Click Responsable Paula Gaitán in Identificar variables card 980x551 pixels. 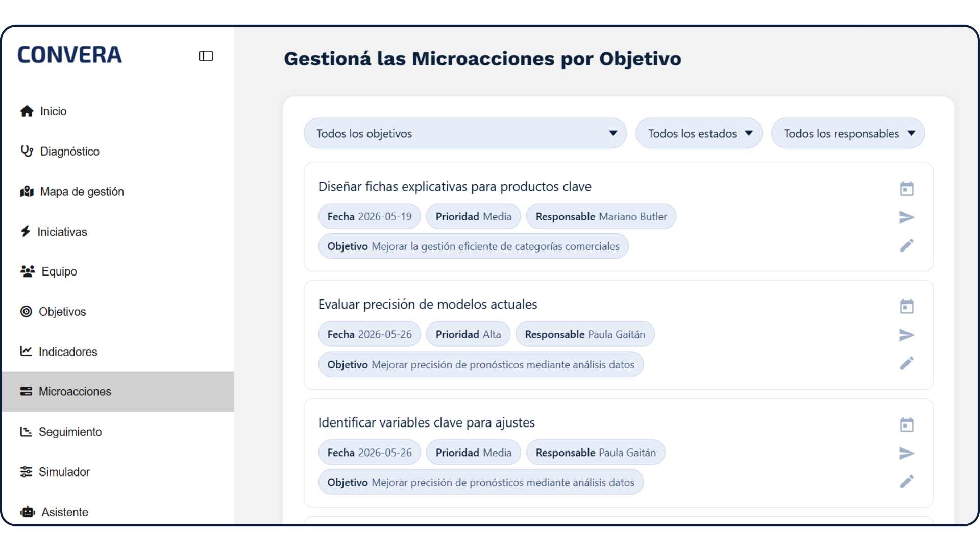tap(596, 453)
